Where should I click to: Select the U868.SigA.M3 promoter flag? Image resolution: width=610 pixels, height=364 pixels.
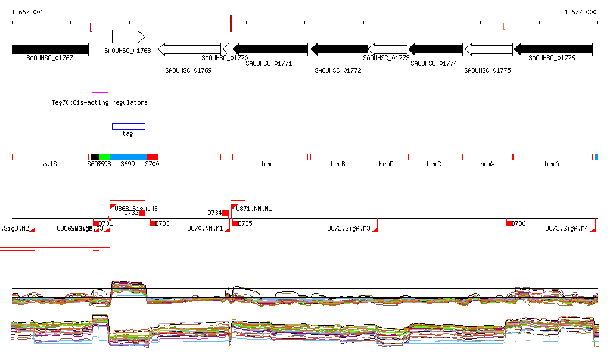coord(112,208)
